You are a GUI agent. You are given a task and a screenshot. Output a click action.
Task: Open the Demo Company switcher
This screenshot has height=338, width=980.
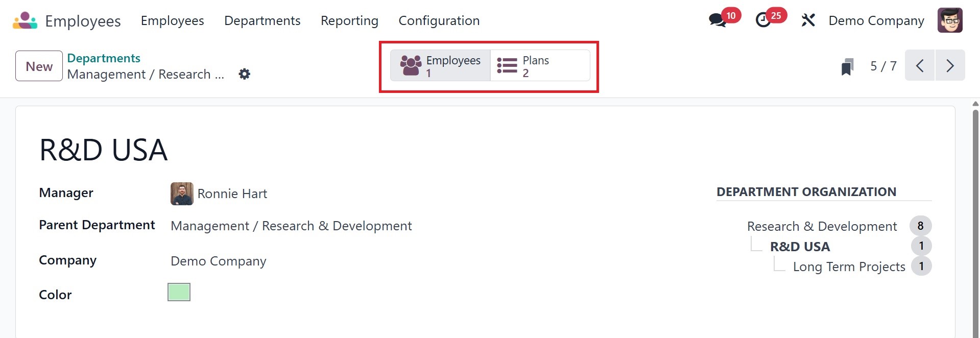(x=876, y=20)
